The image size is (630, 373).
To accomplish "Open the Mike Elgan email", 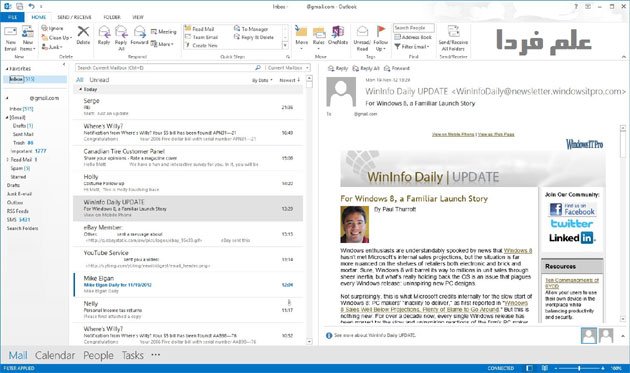I will pyautogui.click(x=188, y=285).
